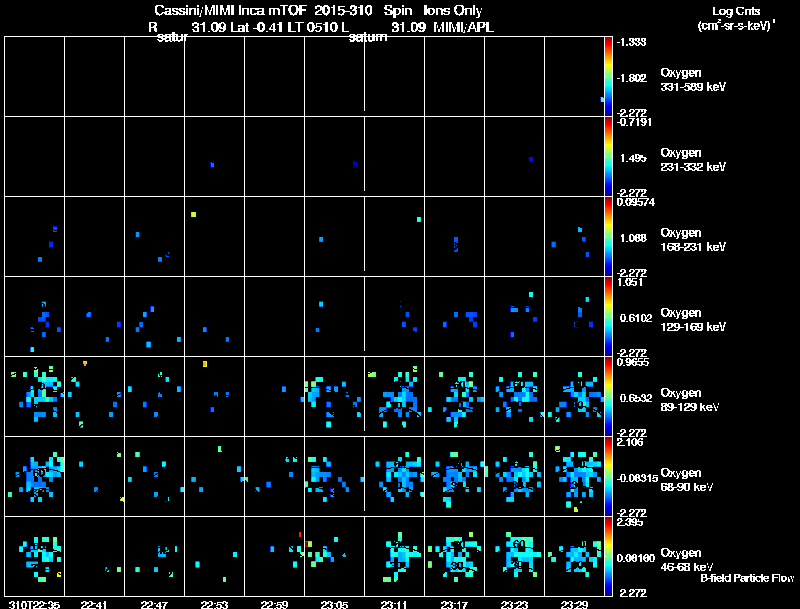This screenshot has width=800, height=609.
Task: Click the Oxygen 331-589 keV color bar
Action: [x=608, y=77]
